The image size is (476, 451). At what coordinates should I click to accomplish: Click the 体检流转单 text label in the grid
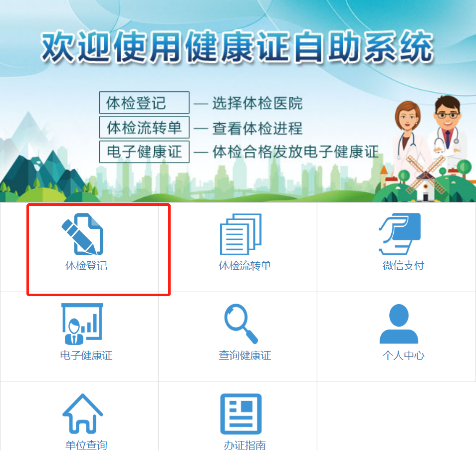coord(244,266)
